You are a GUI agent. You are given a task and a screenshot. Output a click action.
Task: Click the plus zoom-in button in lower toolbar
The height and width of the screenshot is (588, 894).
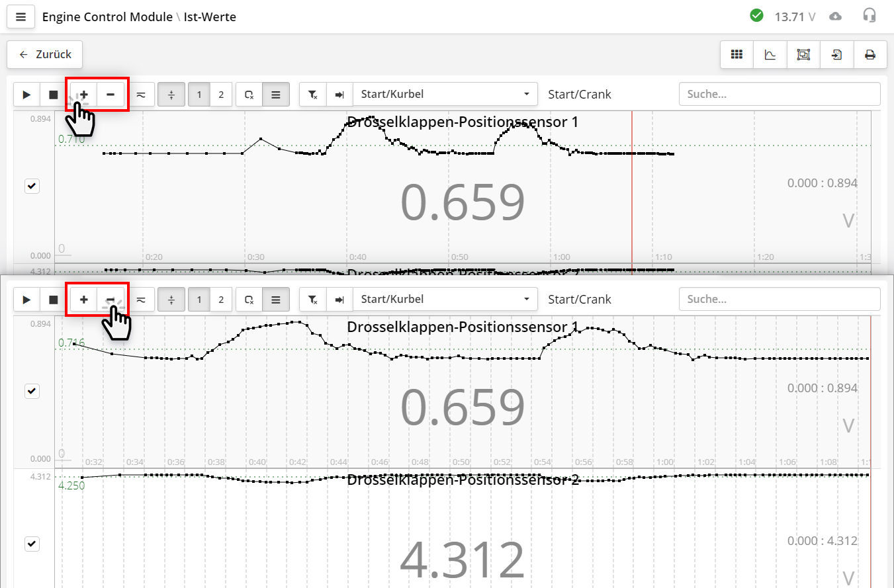(84, 300)
